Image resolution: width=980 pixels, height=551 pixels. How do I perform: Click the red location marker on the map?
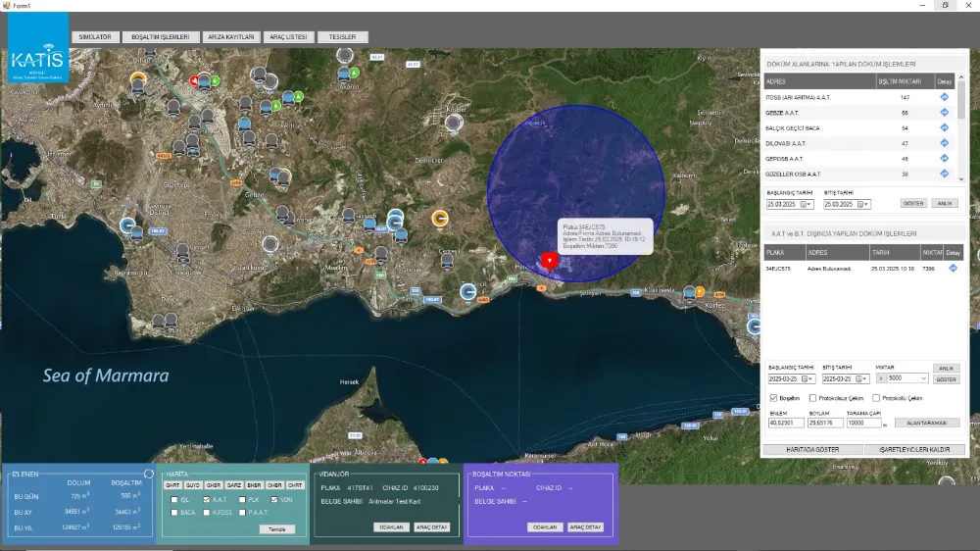point(550,261)
